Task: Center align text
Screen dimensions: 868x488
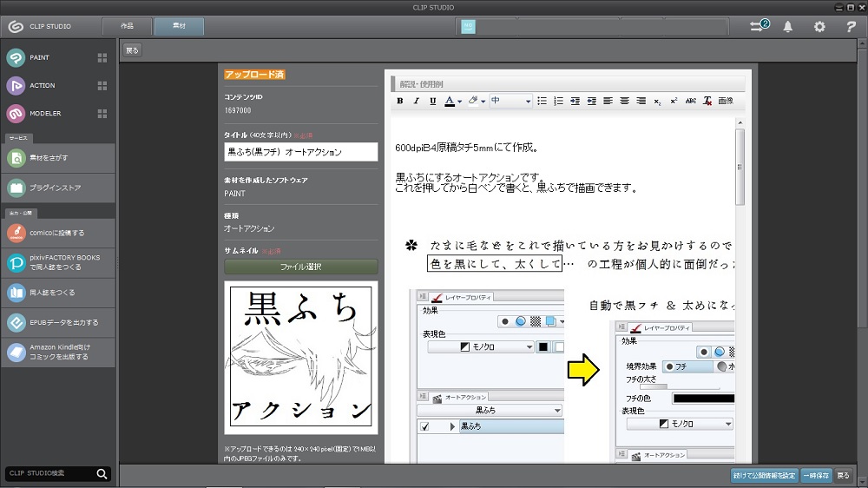Action: pyautogui.click(x=624, y=101)
